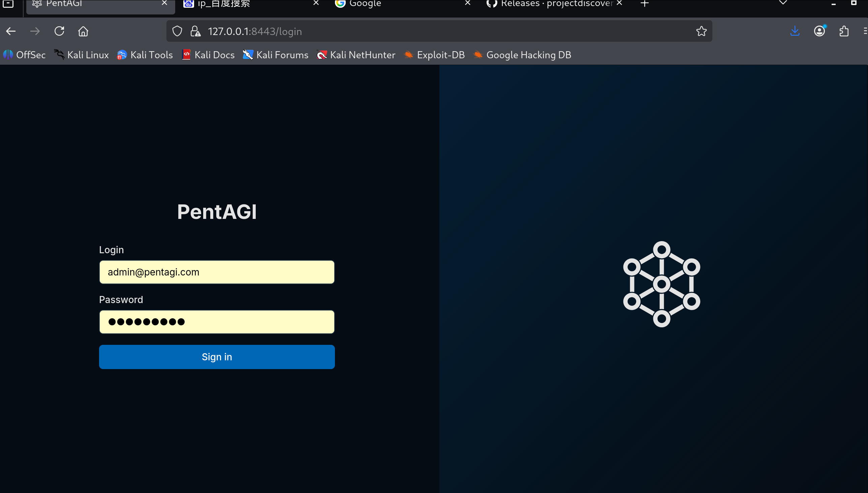Screen dimensions: 868x493
Task: Open the Kali Docs bookmark
Action: point(208,55)
